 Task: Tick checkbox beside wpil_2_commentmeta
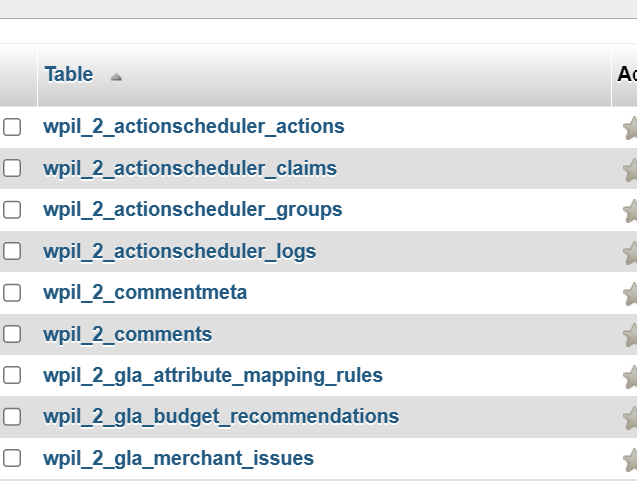click(12, 292)
